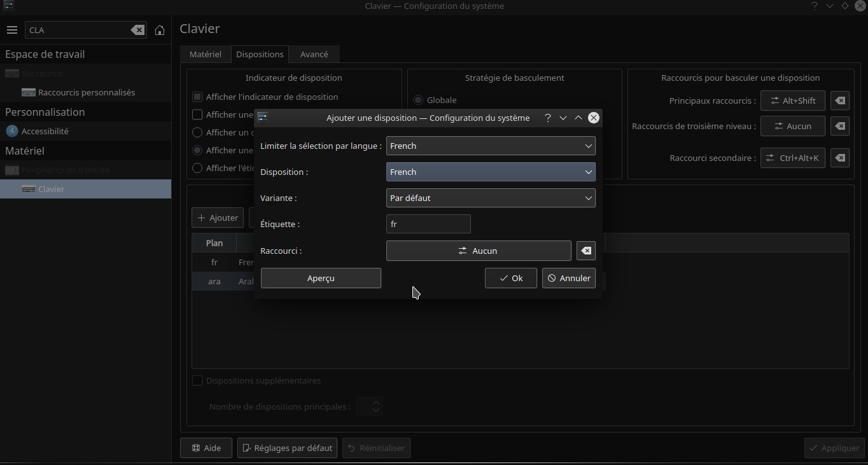Select Raccourcis category in sidebar
The height and width of the screenshot is (465, 868).
(x=85, y=73)
